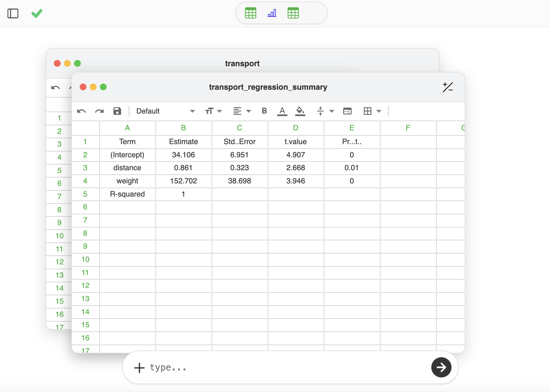The width and height of the screenshot is (550, 392).
Task: Bring the transport window to front via title
Action: point(242,63)
